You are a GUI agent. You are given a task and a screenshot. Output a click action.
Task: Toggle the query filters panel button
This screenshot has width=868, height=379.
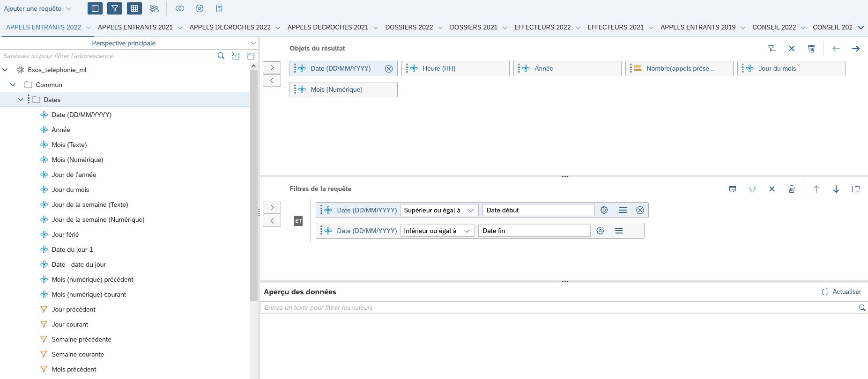tap(114, 8)
